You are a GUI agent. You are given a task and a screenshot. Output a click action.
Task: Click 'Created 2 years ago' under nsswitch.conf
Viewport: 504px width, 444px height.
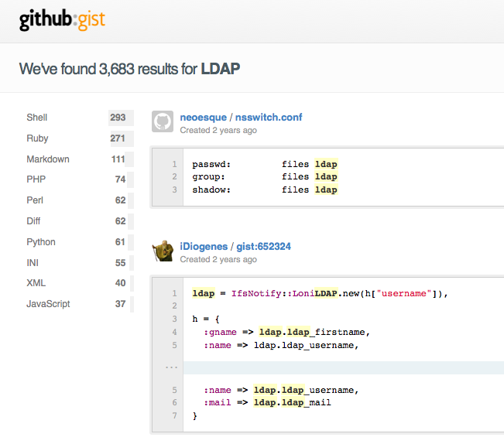(x=218, y=131)
